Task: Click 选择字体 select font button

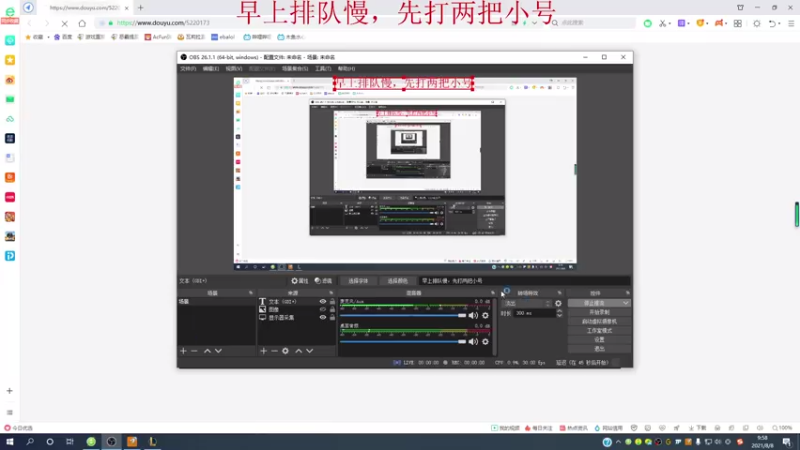Action: coord(358,281)
